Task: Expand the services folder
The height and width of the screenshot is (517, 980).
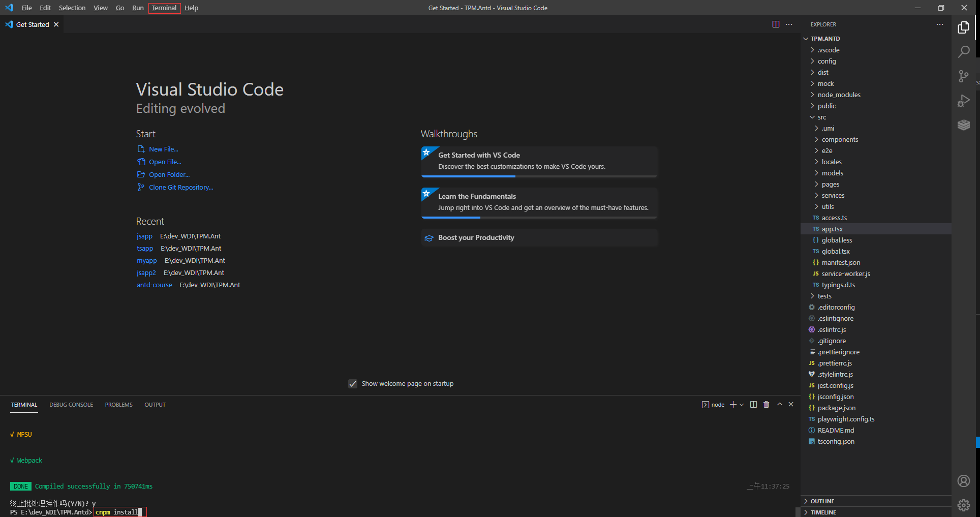Action: pyautogui.click(x=876, y=195)
